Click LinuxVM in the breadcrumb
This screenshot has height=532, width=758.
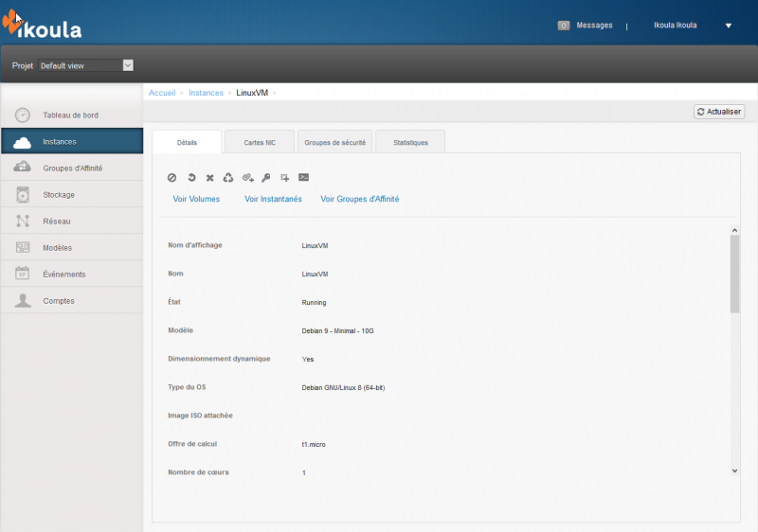[x=252, y=93]
